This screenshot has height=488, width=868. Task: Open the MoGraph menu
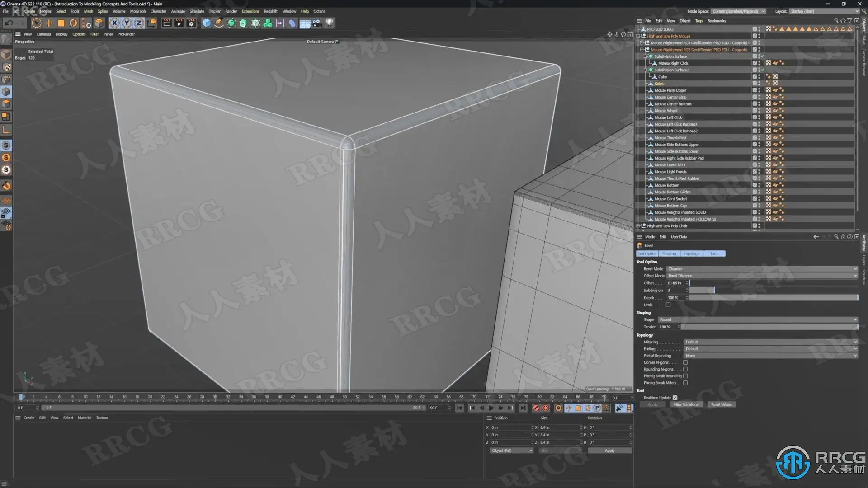tap(137, 11)
